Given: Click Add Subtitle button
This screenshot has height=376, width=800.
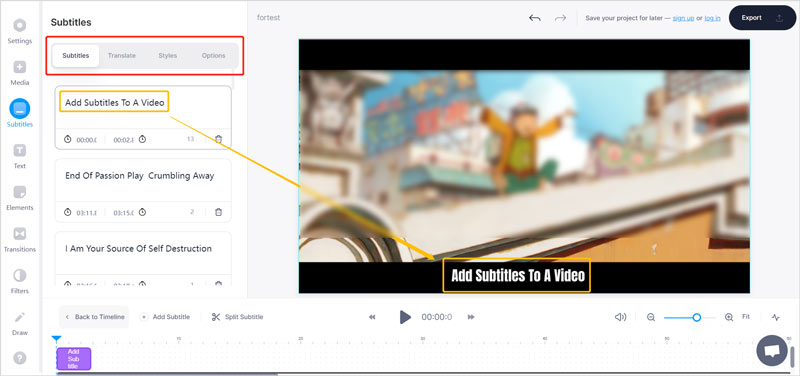Looking at the screenshot, I should point(164,317).
